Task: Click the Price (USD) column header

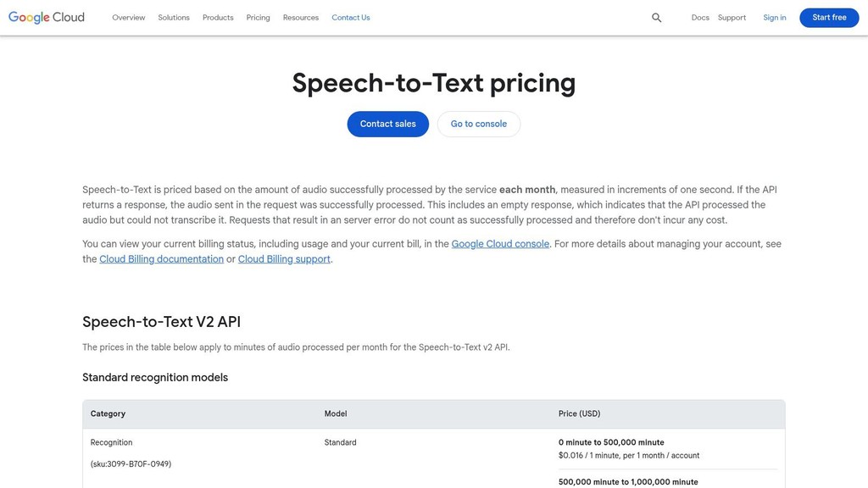Action: [x=579, y=413]
